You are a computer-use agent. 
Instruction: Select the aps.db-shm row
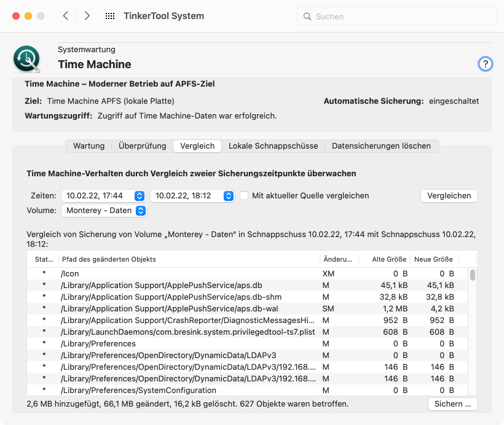point(248,297)
